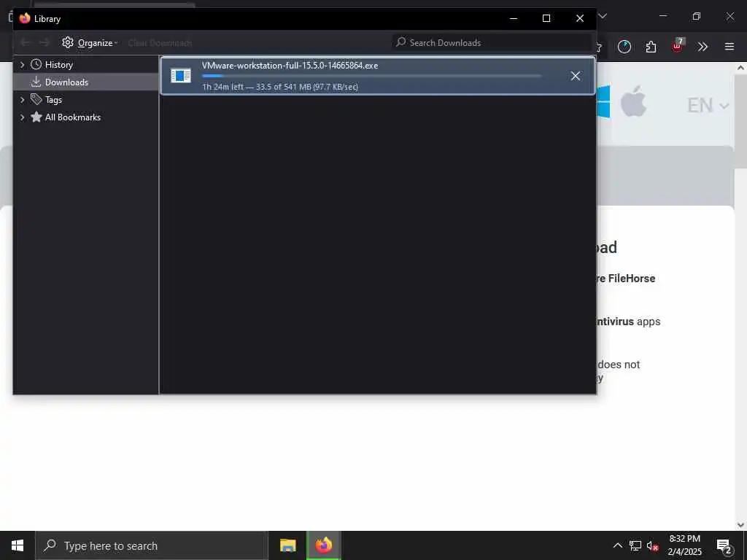The height and width of the screenshot is (560, 747).
Task: Click the Tags label icon
Action: coord(36,99)
